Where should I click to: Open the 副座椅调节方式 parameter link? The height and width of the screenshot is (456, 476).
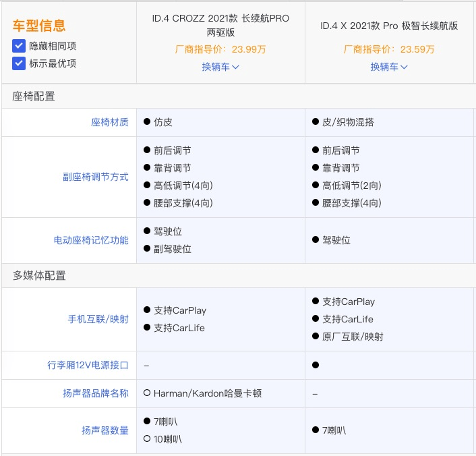(x=96, y=177)
